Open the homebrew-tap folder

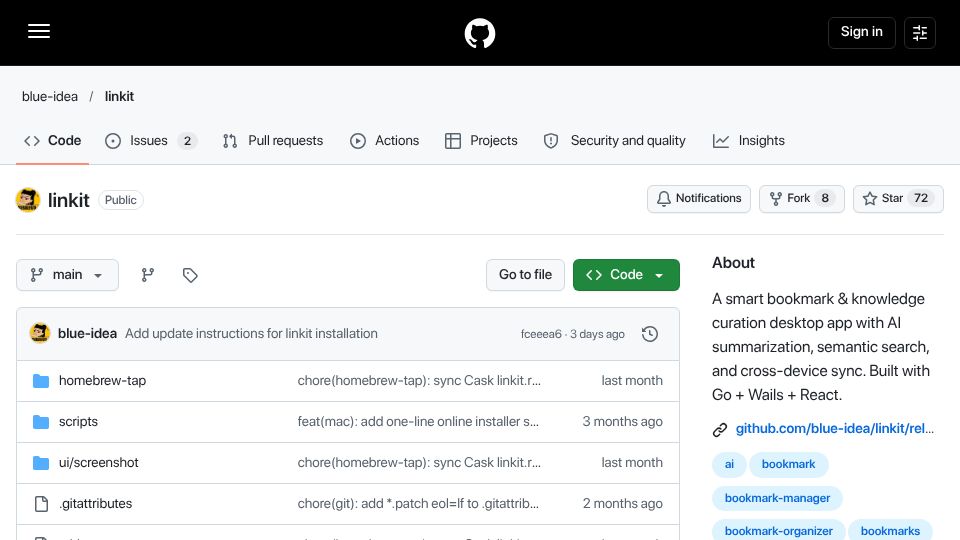coord(102,381)
